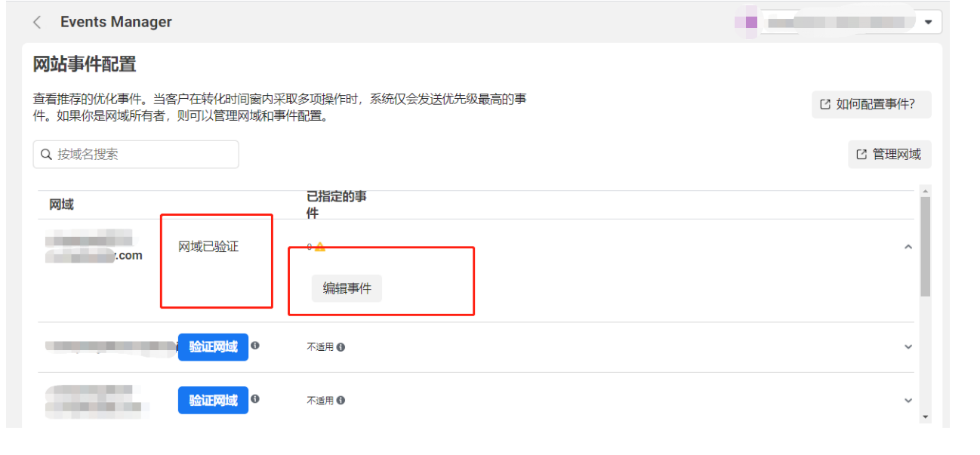Screen dimensions: 980x455
Task: Click the info icon beside the second row's 验证网域 button
Action: (x=255, y=347)
